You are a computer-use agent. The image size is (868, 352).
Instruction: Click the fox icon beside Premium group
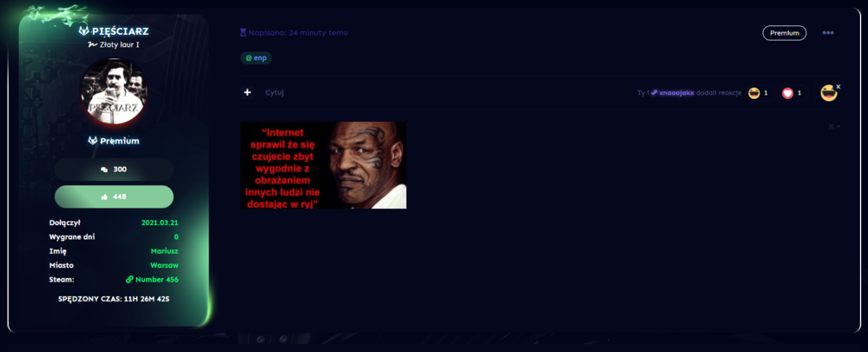point(93,141)
